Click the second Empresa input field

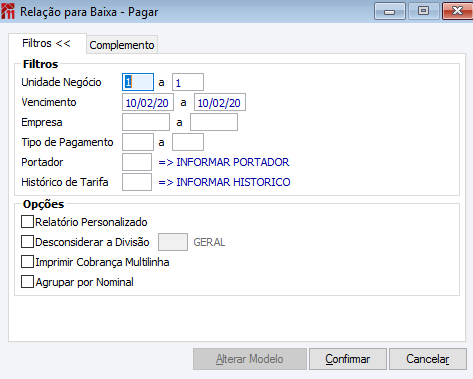pos(214,122)
